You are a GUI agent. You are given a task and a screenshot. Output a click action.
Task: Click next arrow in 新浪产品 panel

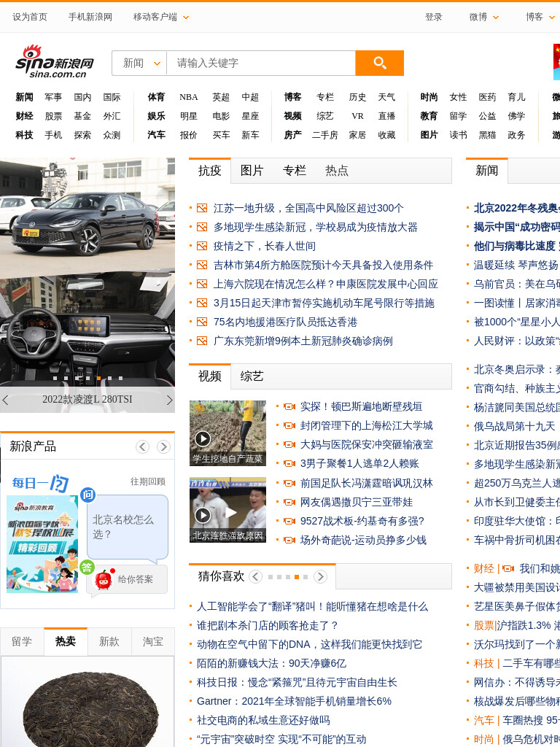click(x=163, y=446)
